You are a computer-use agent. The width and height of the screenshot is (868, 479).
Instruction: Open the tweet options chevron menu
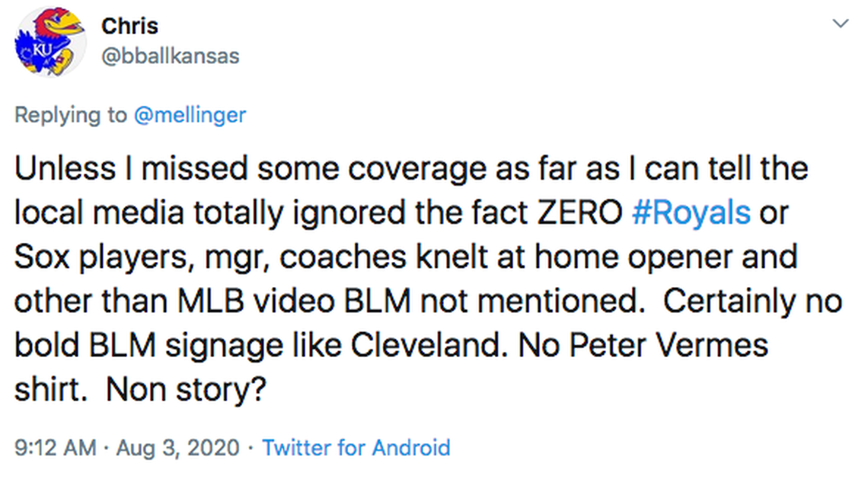(841, 24)
